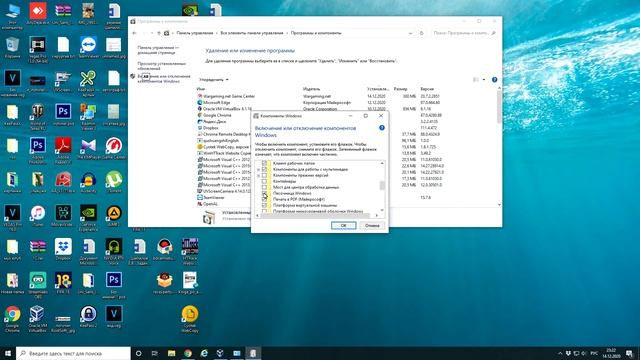Viewport: 640px width, 360px height.
Task: Open the turn Windows features on or off link
Action: click(164, 78)
